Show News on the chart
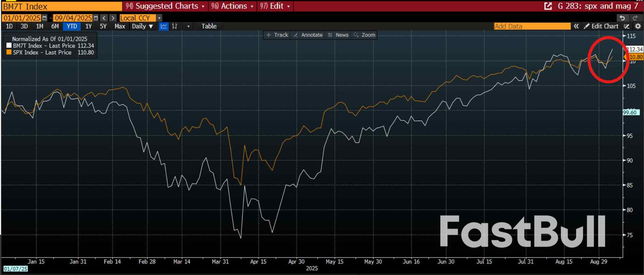 [x=339, y=35]
